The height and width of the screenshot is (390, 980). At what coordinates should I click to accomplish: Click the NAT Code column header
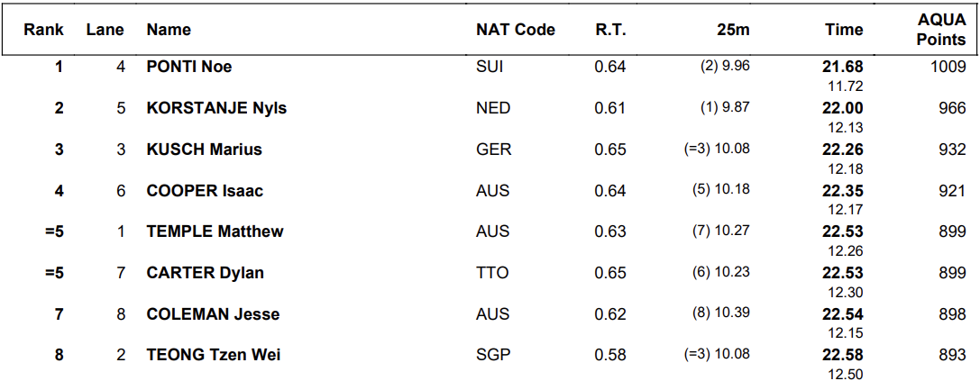(515, 30)
